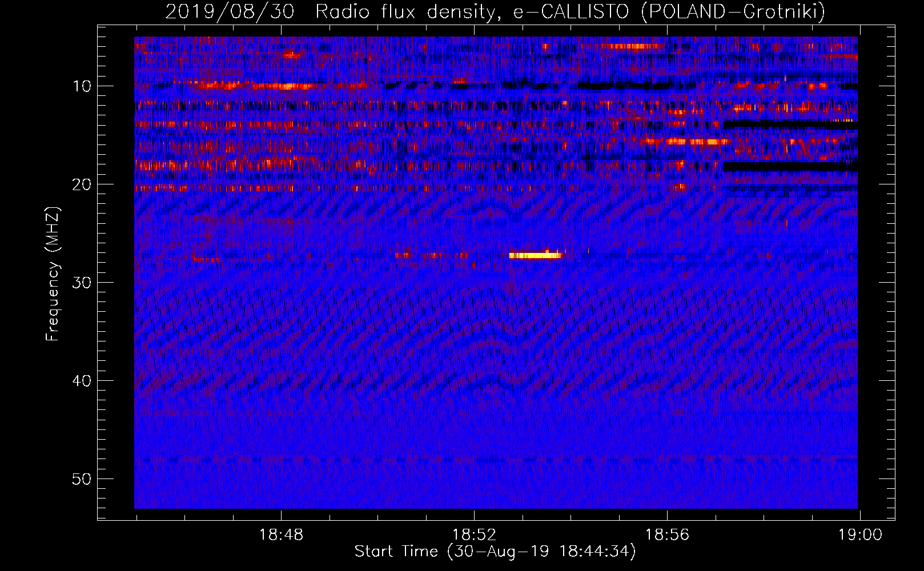Viewport: 924px width, 571px height.
Task: Click the bright yellow burst near 27 MHz
Action: click(536, 255)
